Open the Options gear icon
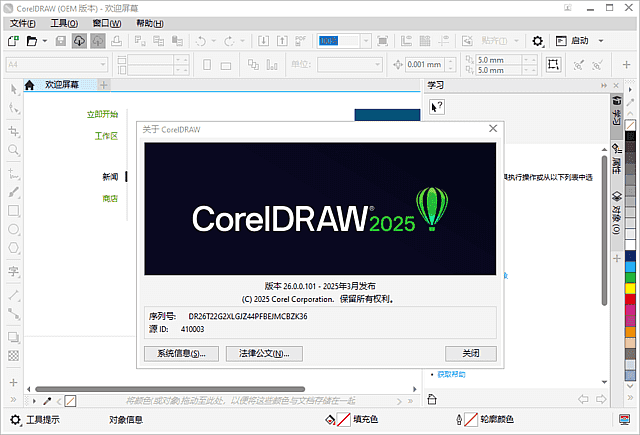Screen dimensions: 640x435 pyautogui.click(x=538, y=41)
